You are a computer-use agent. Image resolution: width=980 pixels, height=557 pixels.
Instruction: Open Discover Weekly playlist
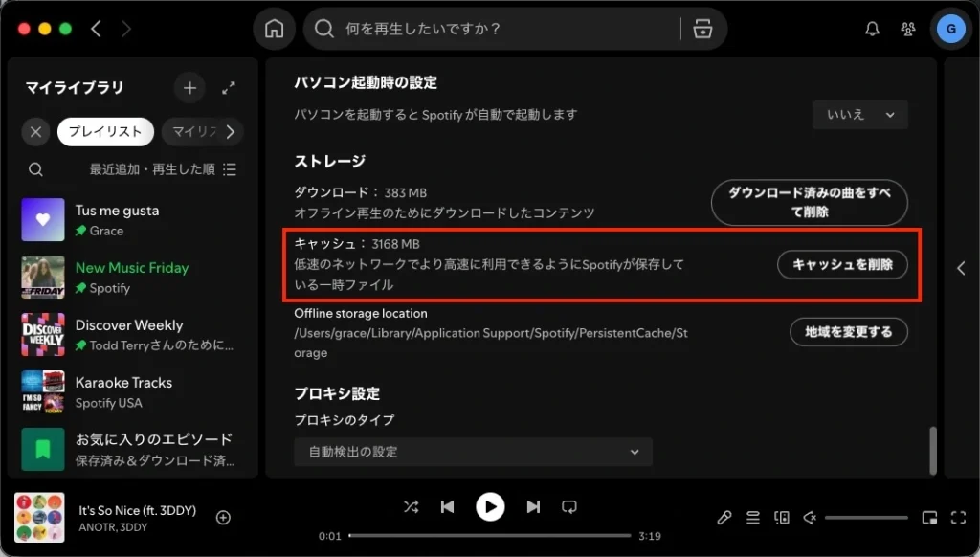(x=131, y=335)
